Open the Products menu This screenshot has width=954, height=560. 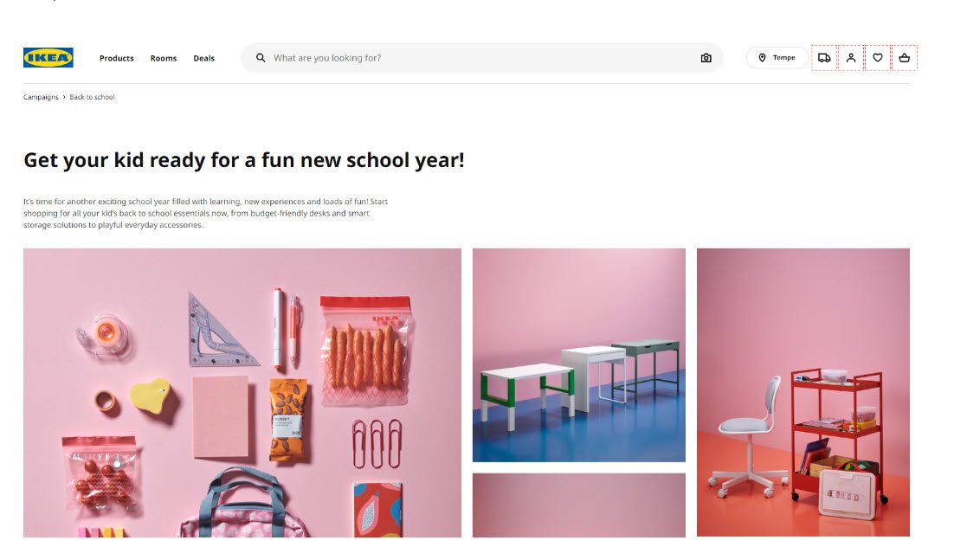pos(117,58)
